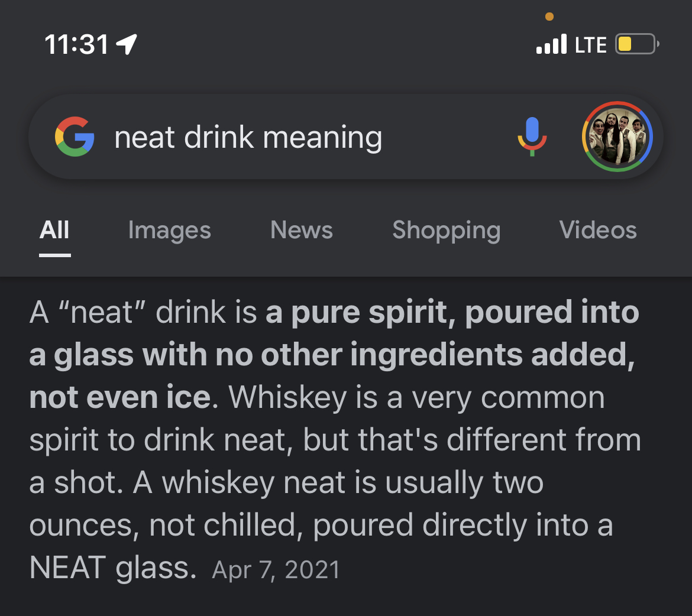
Task: Select the All results tab
Action: (54, 230)
